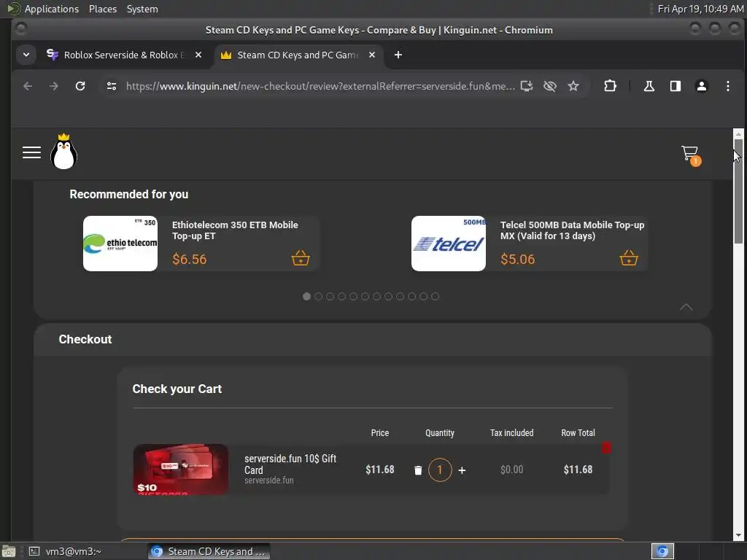Close the Steam CD Keys tab
Image resolution: width=747 pixels, height=560 pixels.
[x=372, y=55]
